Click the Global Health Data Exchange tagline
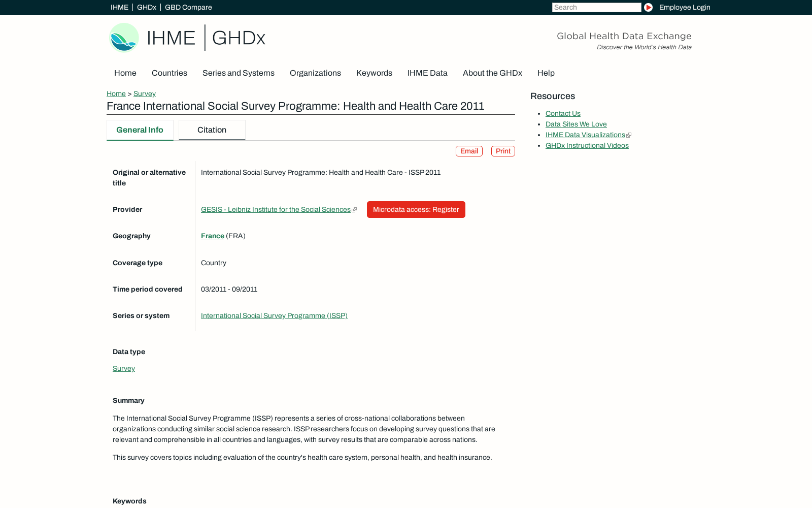 click(624, 36)
